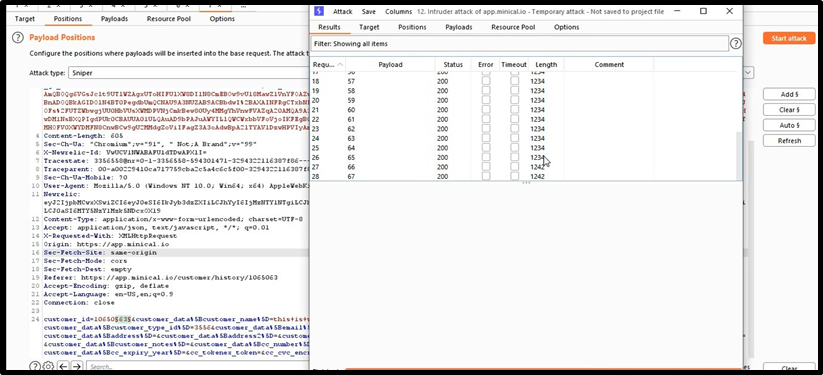This screenshot has width=823, height=375.
Task: Sort results by Error column header
Action: 486,65
